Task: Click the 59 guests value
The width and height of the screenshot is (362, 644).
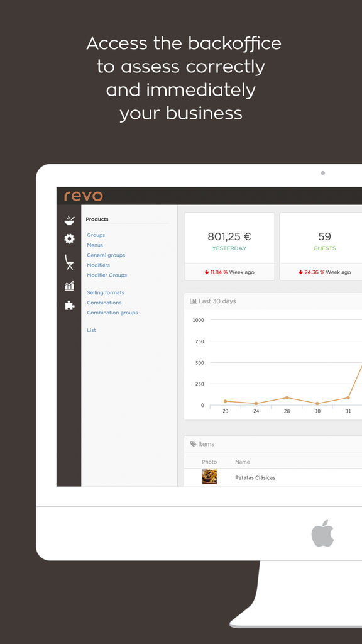Action: (x=325, y=236)
